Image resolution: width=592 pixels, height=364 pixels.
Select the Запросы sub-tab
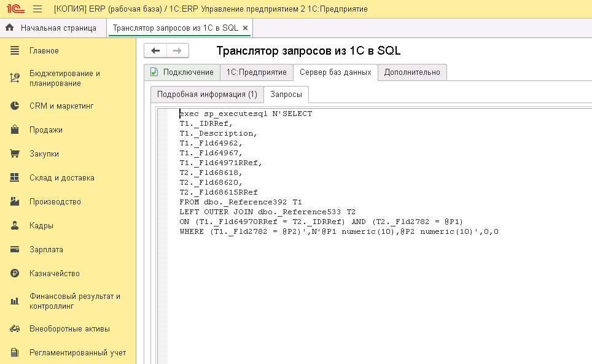pos(286,95)
